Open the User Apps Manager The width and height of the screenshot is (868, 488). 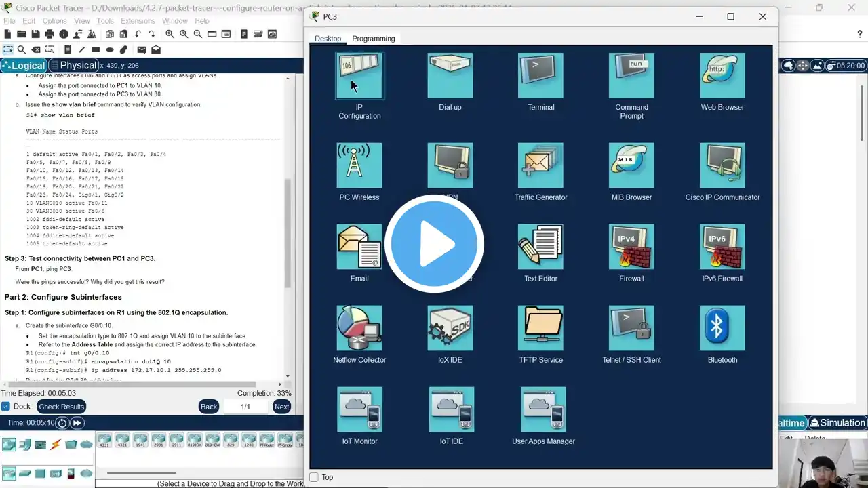pos(543,409)
